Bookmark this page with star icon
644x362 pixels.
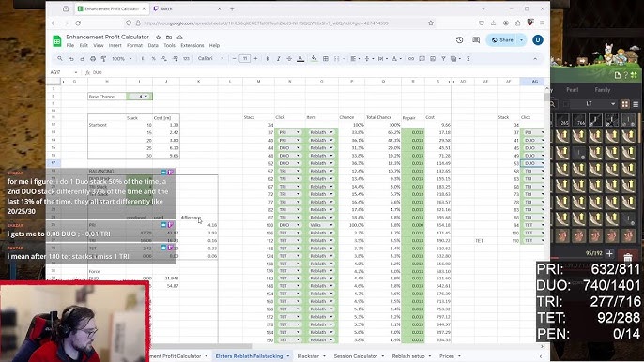pyautogui.click(x=430, y=23)
